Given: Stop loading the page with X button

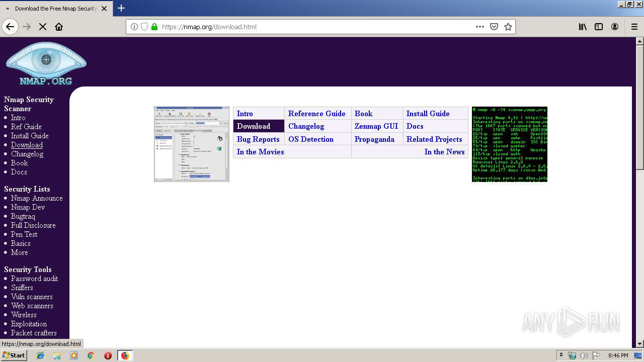Looking at the screenshot, I should pos(43,27).
